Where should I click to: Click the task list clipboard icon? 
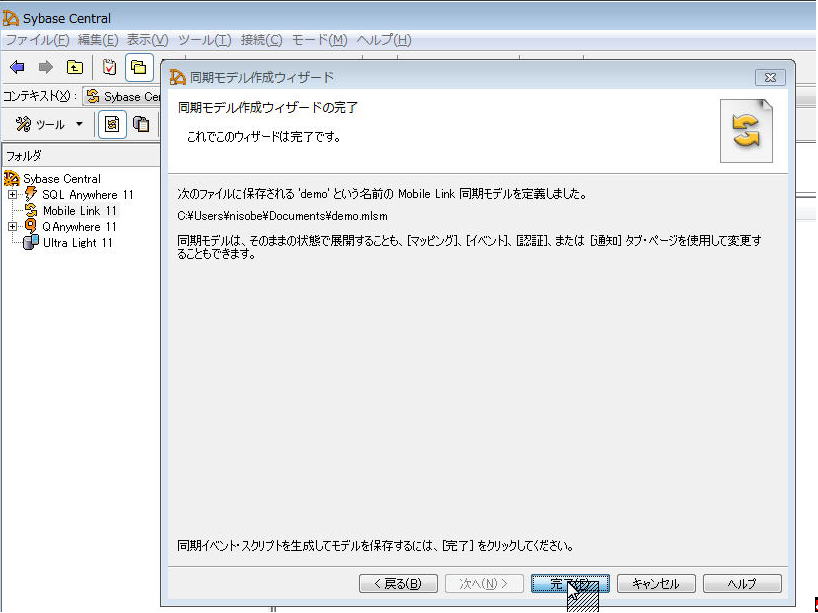(109, 67)
